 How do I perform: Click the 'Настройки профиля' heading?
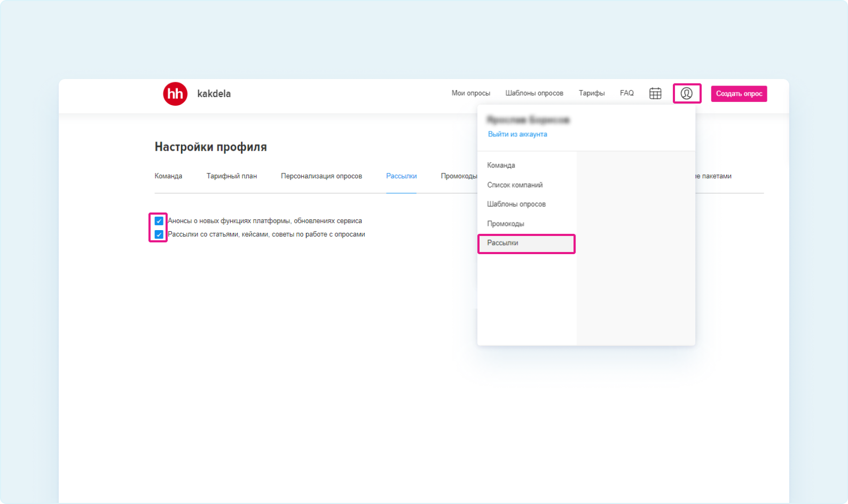coord(211,147)
